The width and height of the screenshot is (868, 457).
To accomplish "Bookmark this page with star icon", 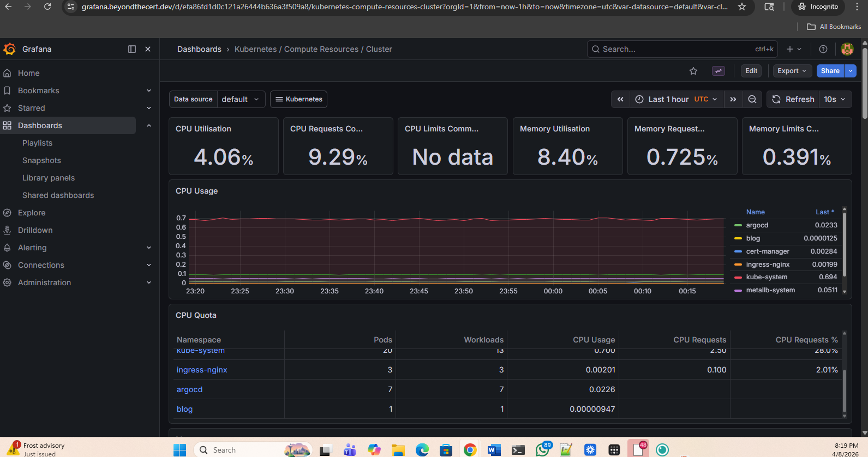I will pyautogui.click(x=742, y=7).
